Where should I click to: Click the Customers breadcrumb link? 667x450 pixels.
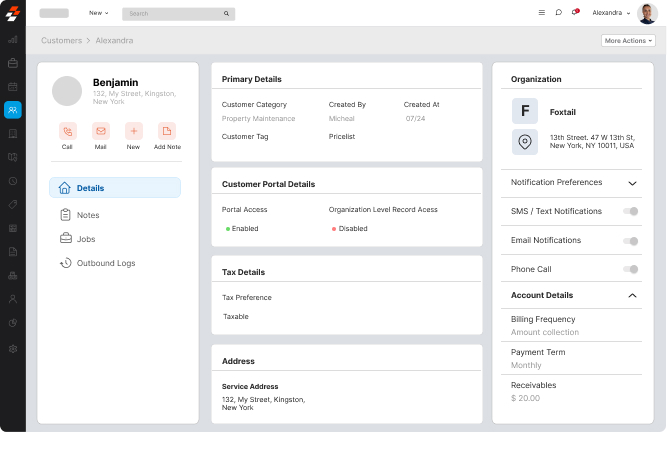61,41
